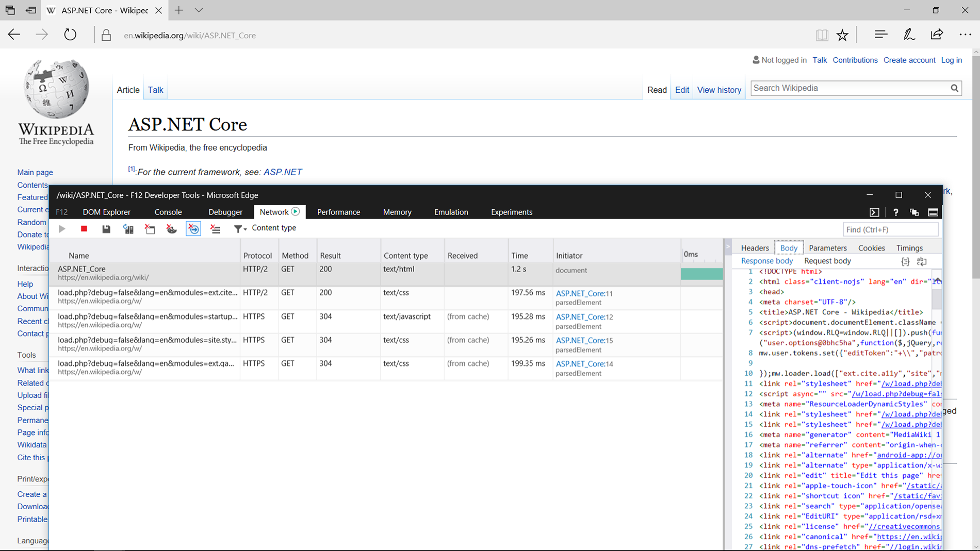Viewport: 980px width, 551px height.
Task: Switch to the Request body view
Action: pos(827,261)
